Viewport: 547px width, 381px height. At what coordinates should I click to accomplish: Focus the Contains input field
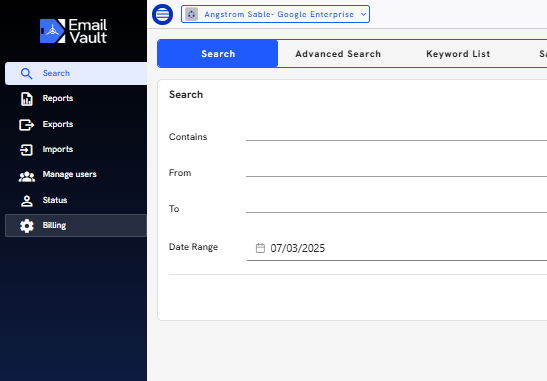396,135
